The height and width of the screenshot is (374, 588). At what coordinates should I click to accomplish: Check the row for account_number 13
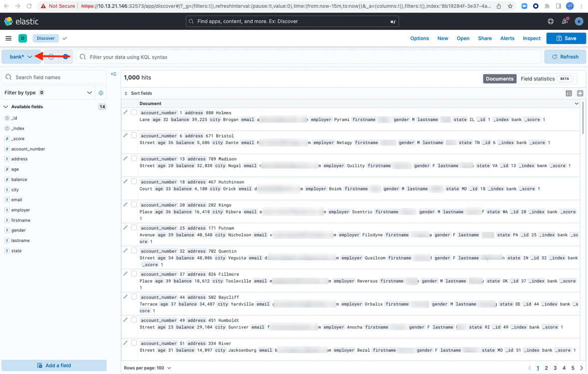point(134,159)
